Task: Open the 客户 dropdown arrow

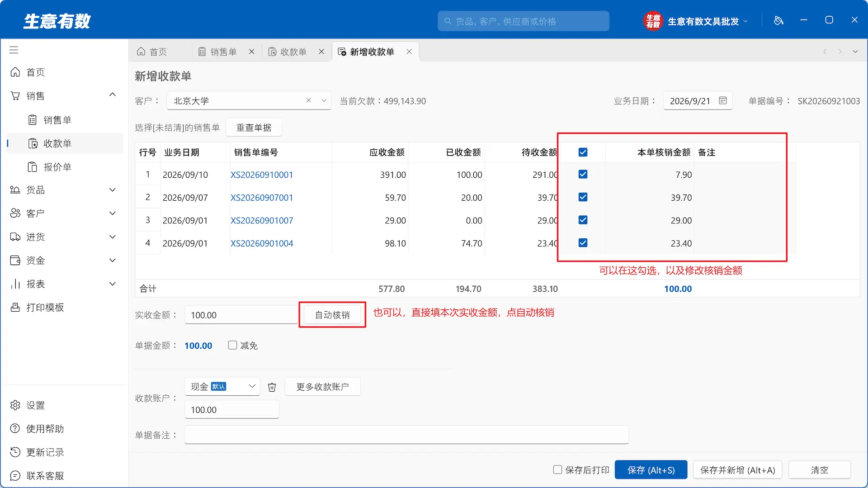Action: coord(324,100)
